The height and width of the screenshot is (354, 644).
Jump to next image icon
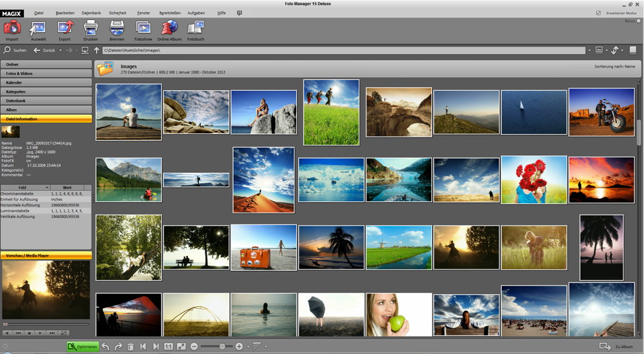(156, 347)
